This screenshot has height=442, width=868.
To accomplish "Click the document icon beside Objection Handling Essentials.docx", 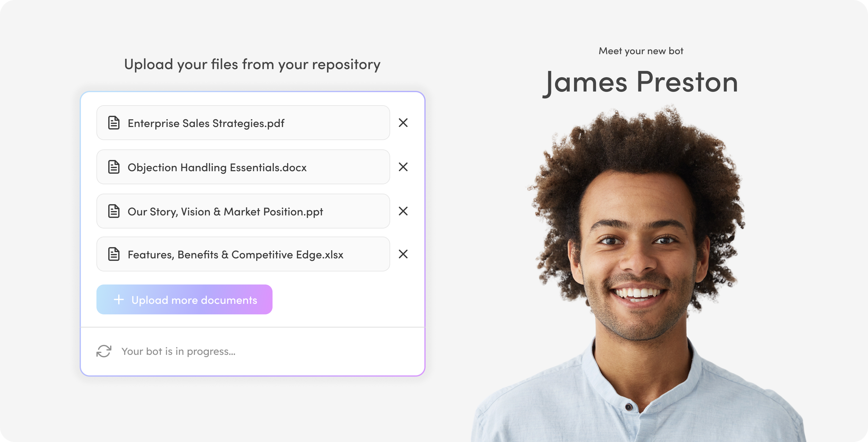I will (114, 167).
